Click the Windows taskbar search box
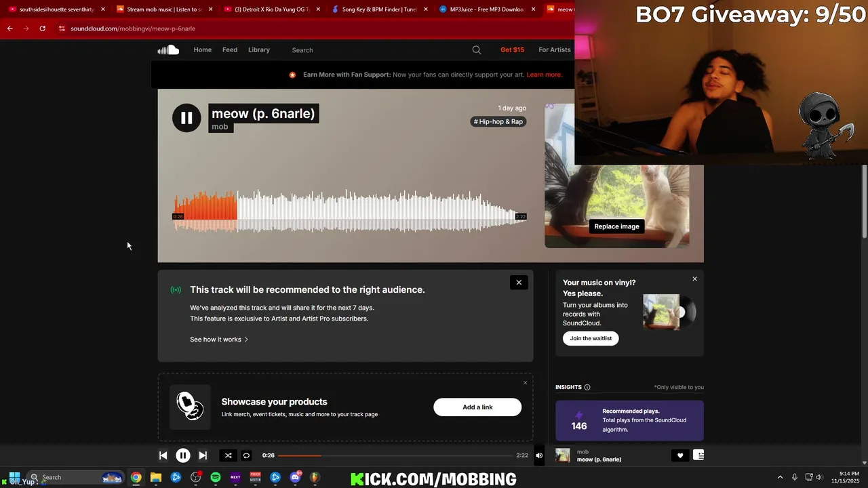The height and width of the screenshot is (488, 868). pyautogui.click(x=76, y=477)
